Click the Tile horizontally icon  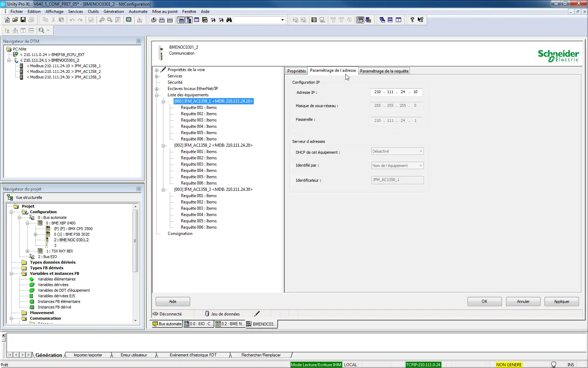pos(390,20)
